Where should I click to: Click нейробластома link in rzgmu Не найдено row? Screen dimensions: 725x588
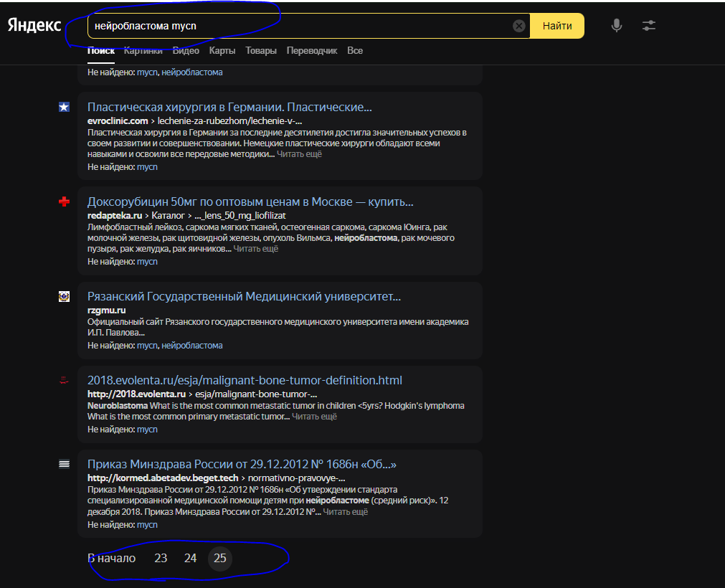click(192, 346)
